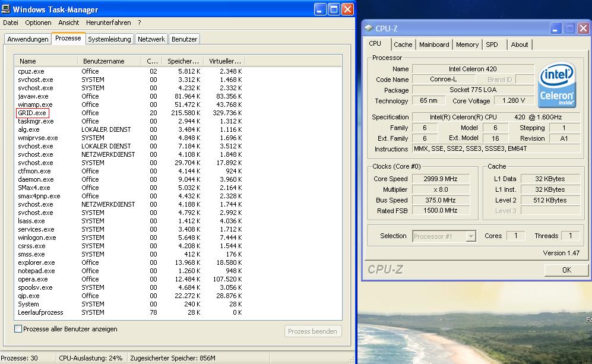The height and width of the screenshot is (364, 592).
Task: Click the Rated FSB value 1500.0 MHz
Action: (440, 210)
